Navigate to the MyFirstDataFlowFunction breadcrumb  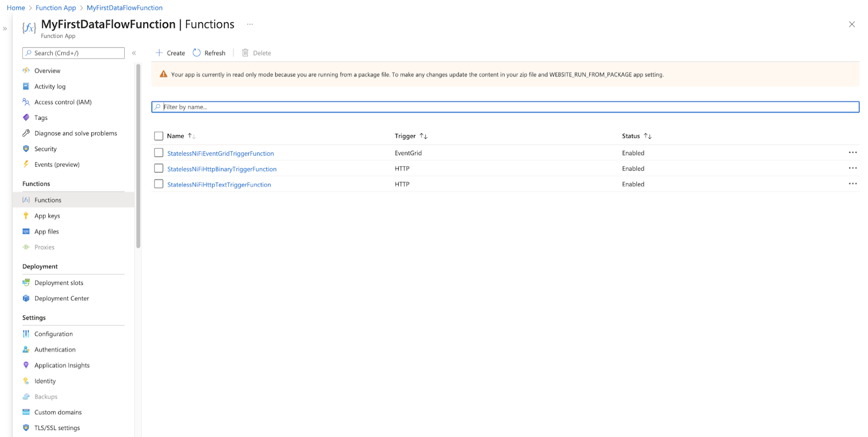(x=125, y=8)
